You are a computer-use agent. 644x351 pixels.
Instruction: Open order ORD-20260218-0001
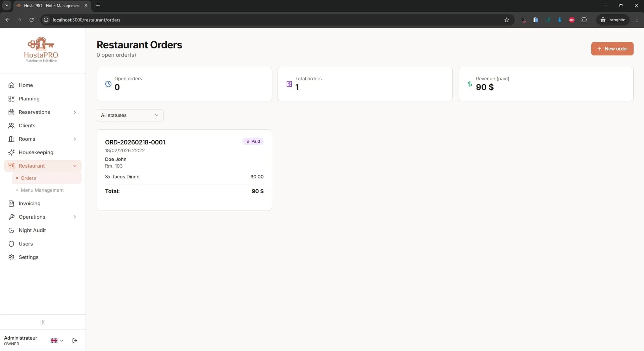pos(135,142)
